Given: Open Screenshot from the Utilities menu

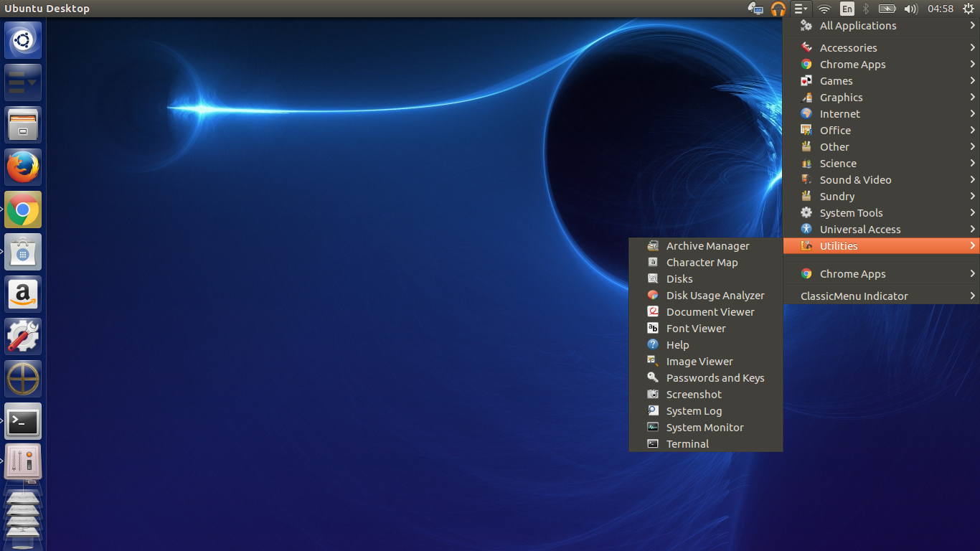Looking at the screenshot, I should [693, 394].
